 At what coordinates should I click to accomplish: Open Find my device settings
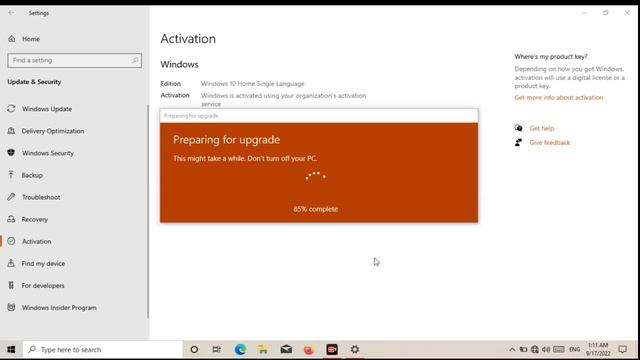(43, 263)
